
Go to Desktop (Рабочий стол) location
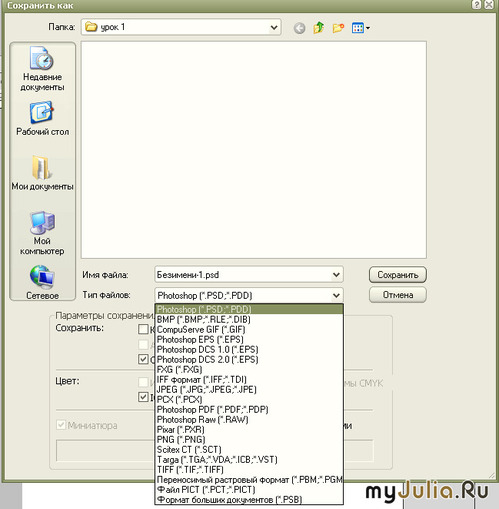(x=42, y=119)
